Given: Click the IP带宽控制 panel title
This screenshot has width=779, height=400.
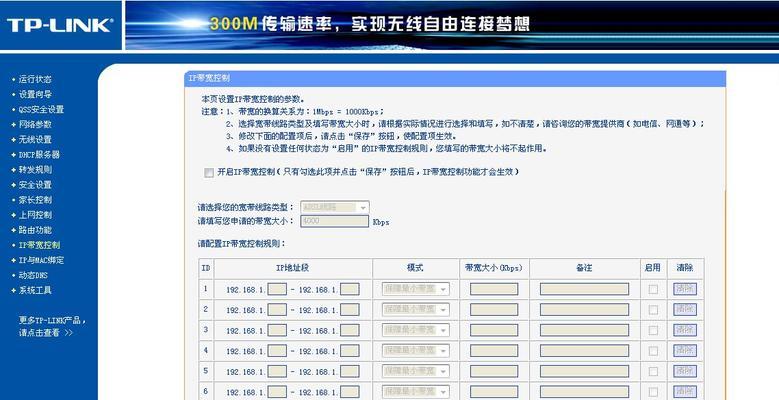Looking at the screenshot, I should point(209,78).
